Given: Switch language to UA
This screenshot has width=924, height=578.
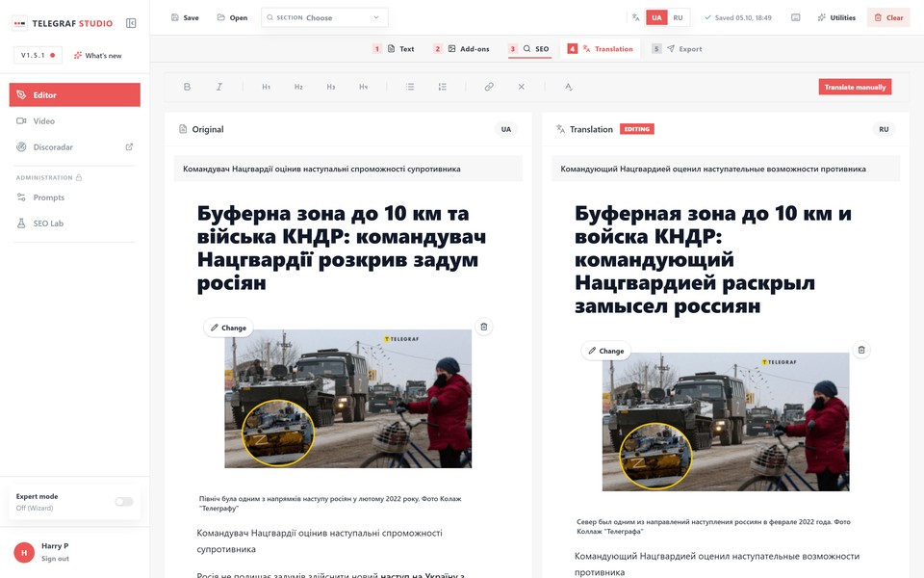Looking at the screenshot, I should pyautogui.click(x=656, y=17).
